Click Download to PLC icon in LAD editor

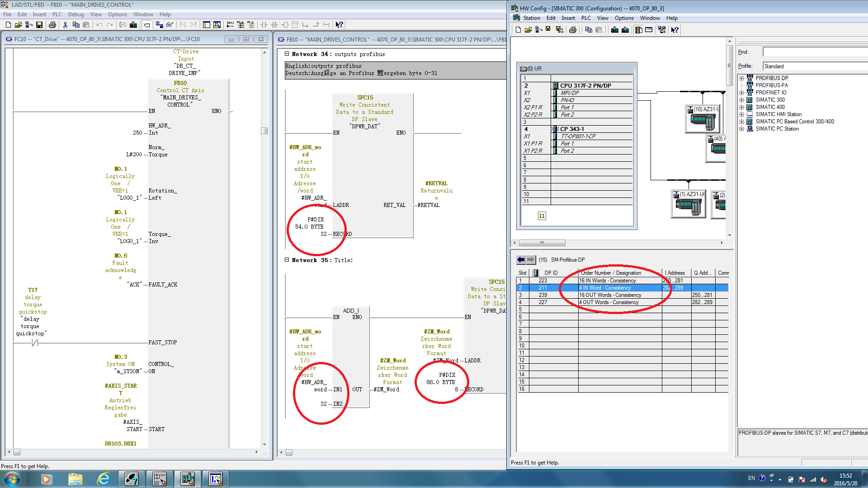click(133, 25)
